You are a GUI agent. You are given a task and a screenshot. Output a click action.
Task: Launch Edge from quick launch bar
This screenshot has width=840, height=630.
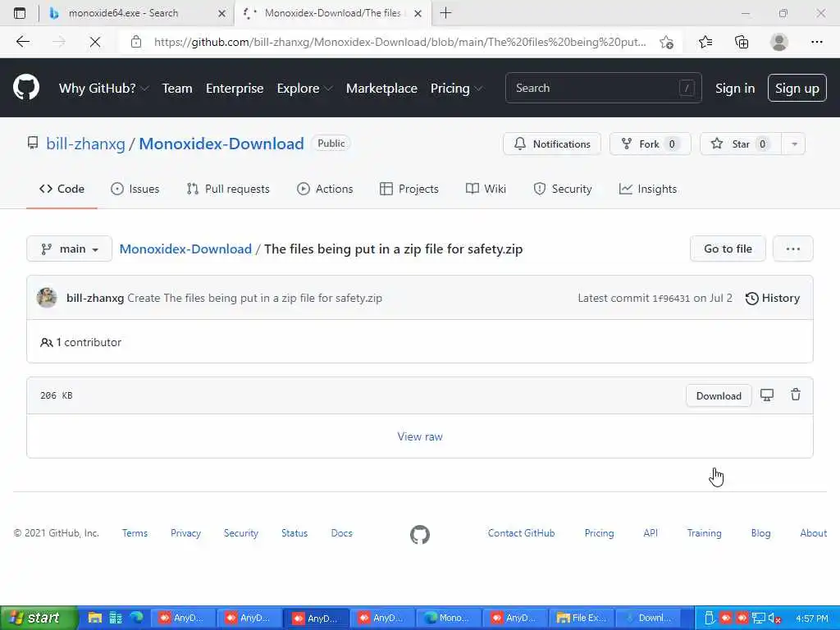[137, 618]
